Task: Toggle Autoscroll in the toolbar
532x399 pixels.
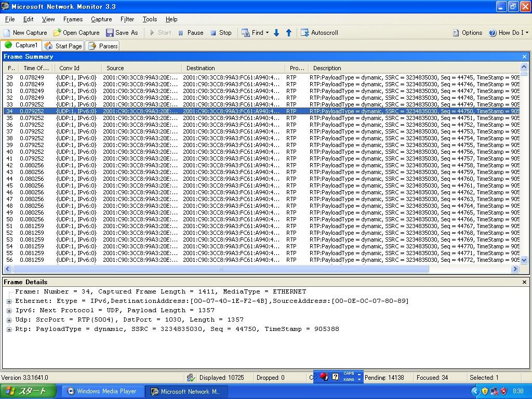Action: [320, 33]
